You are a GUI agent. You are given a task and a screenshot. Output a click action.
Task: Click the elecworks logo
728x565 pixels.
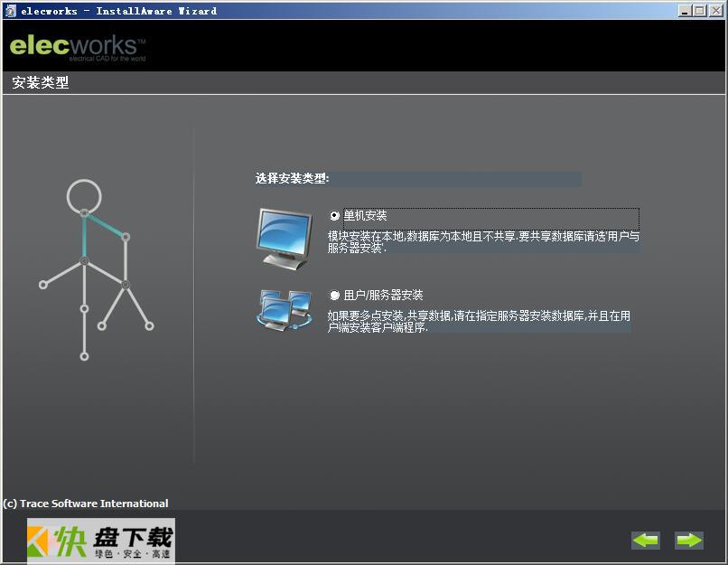click(78, 48)
